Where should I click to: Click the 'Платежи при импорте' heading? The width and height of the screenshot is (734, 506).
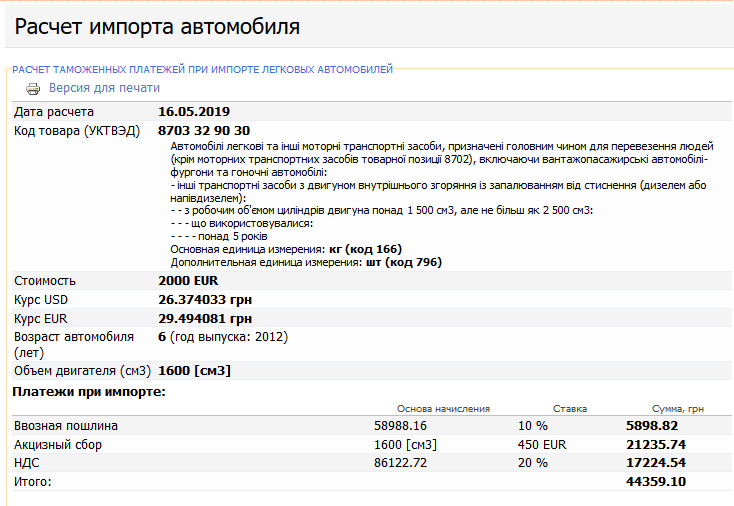(88, 391)
